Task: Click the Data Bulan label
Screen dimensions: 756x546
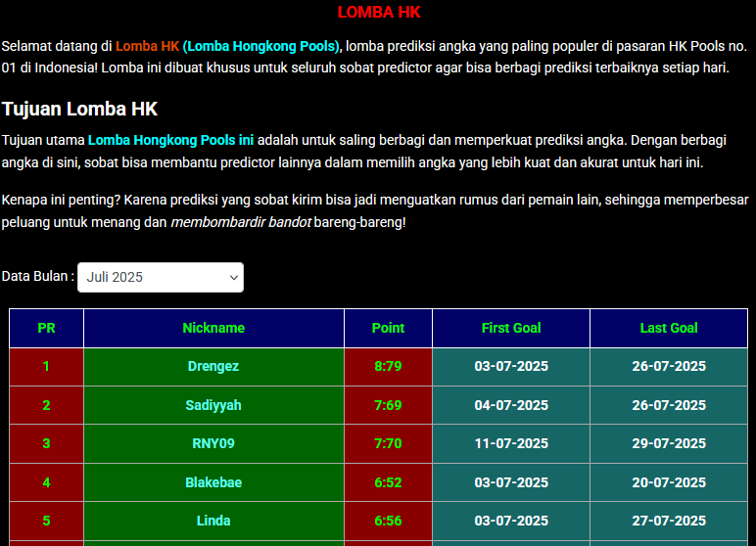Action: point(37,276)
